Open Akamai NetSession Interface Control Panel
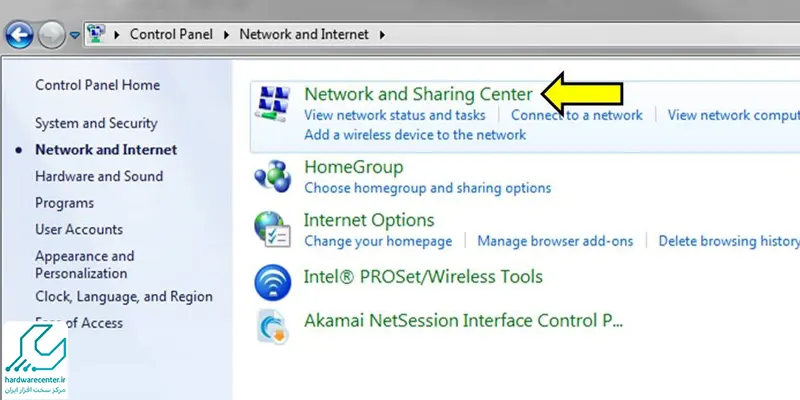800x400 pixels. [x=464, y=321]
